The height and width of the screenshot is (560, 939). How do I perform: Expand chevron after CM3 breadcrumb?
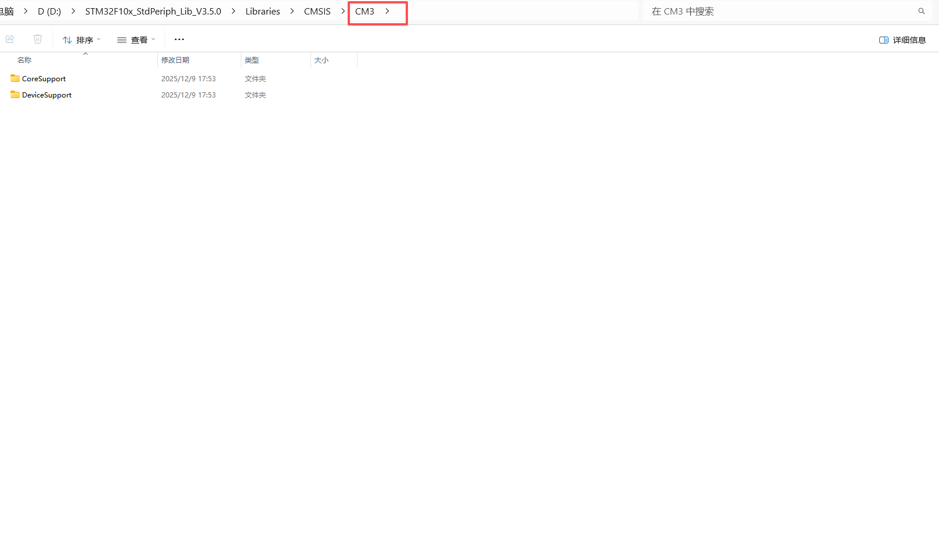click(387, 11)
